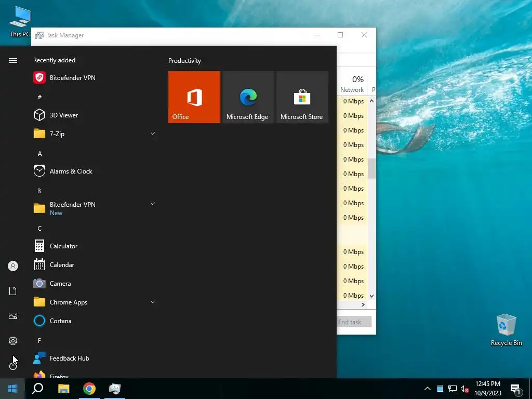Viewport: 532px width, 399px height.
Task: Open Alarms & Clock app
Action: (95, 171)
